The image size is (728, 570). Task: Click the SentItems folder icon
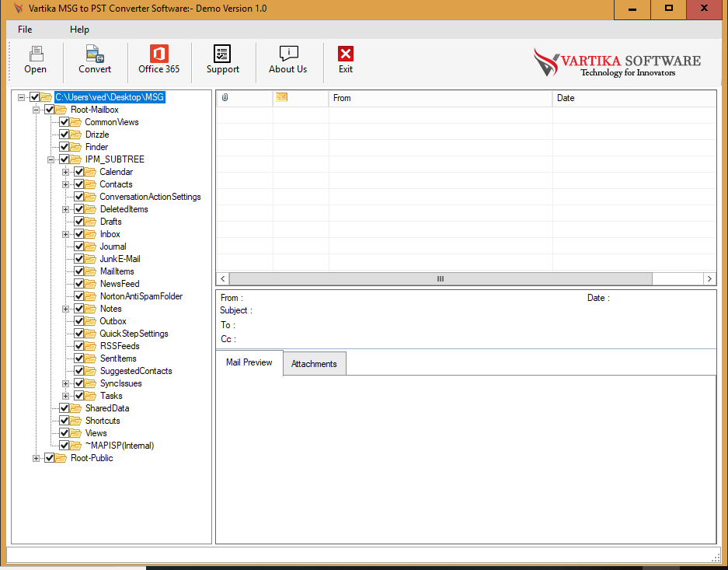(91, 358)
